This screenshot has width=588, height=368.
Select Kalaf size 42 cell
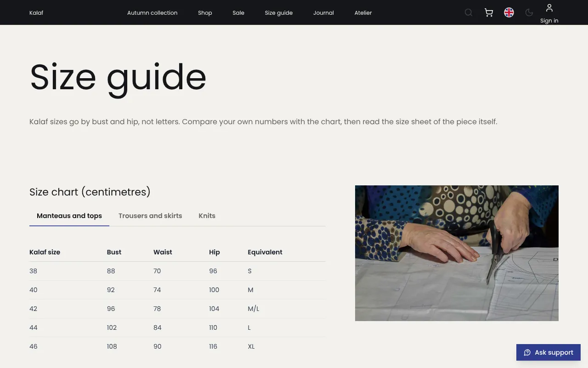33,309
